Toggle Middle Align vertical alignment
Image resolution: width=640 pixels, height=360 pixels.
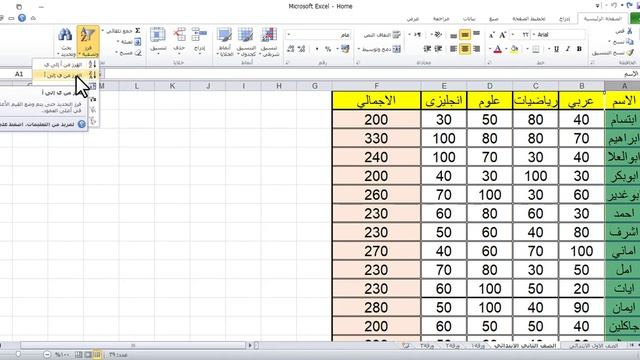(x=464, y=35)
